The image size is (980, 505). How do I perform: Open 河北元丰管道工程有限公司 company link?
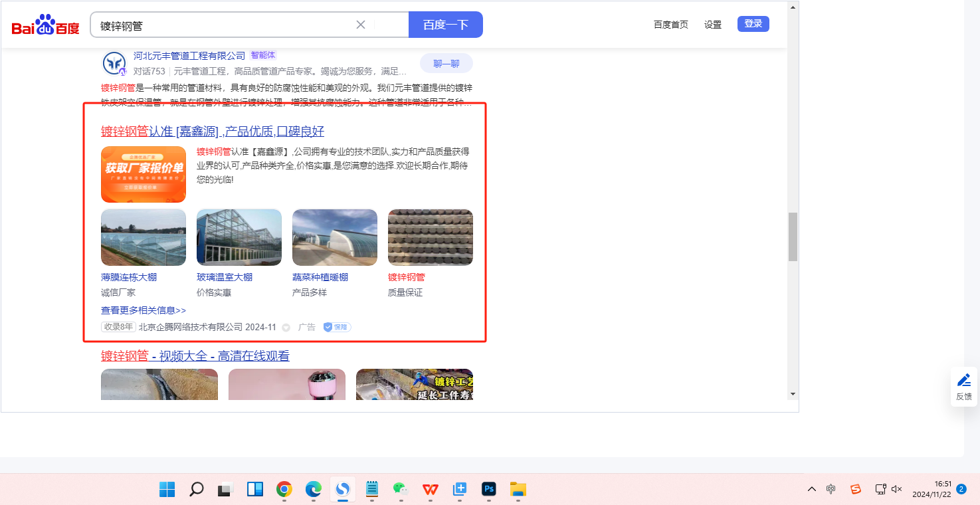tap(189, 55)
